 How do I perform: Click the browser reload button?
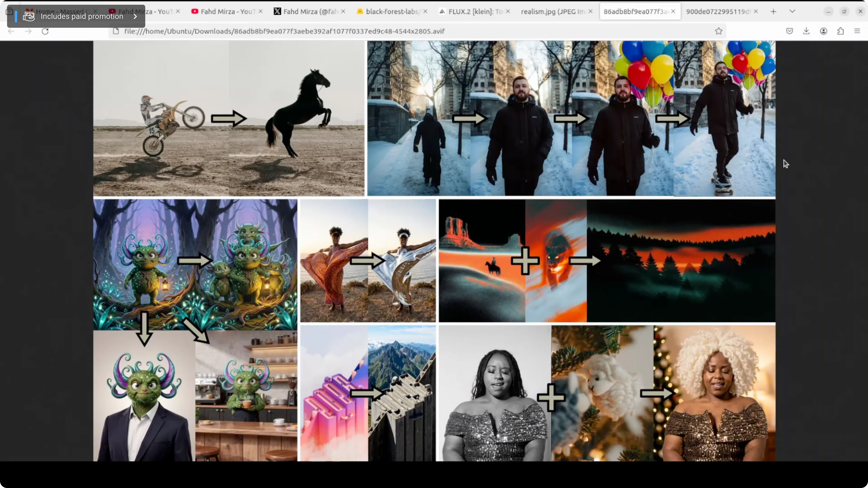[45, 31]
